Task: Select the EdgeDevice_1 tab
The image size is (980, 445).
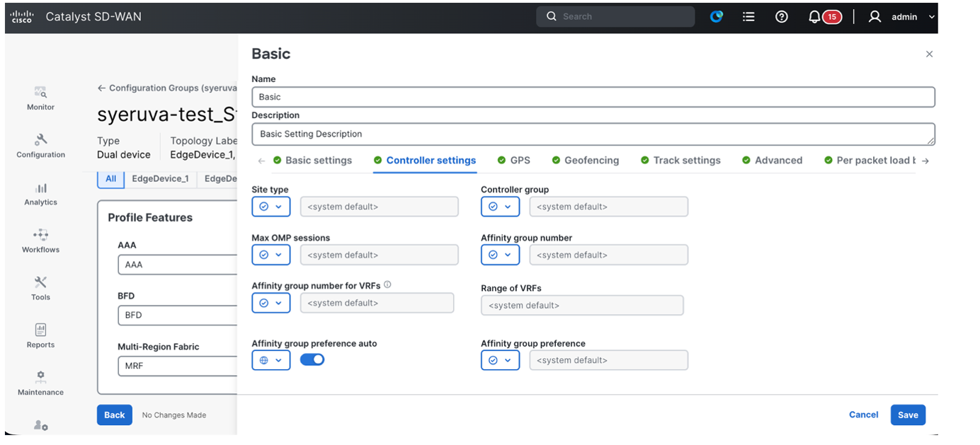Action: point(160,179)
